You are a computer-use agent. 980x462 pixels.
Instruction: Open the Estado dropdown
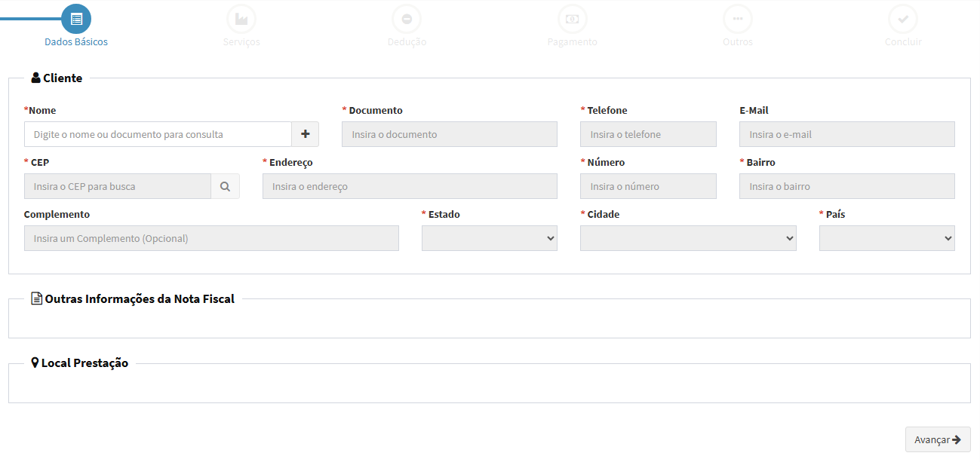click(489, 238)
